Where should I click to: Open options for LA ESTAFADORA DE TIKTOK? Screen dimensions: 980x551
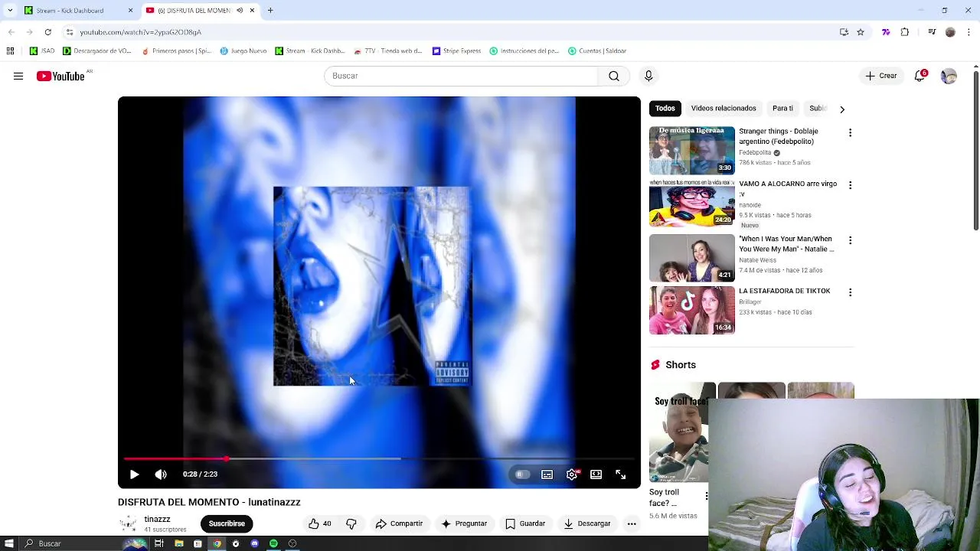[x=850, y=292]
